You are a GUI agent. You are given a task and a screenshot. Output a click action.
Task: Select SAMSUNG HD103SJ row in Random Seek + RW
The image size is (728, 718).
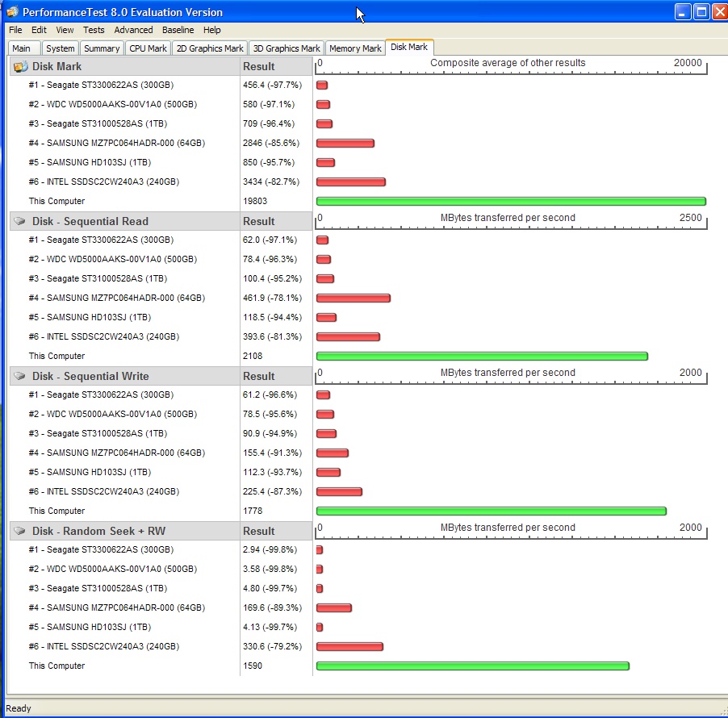(90, 627)
